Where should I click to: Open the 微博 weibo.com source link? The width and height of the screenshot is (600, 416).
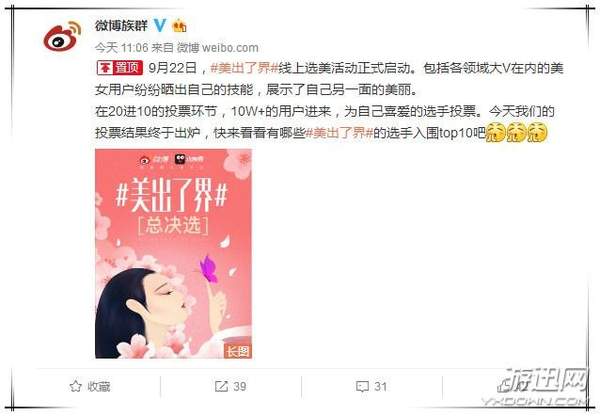218,48
